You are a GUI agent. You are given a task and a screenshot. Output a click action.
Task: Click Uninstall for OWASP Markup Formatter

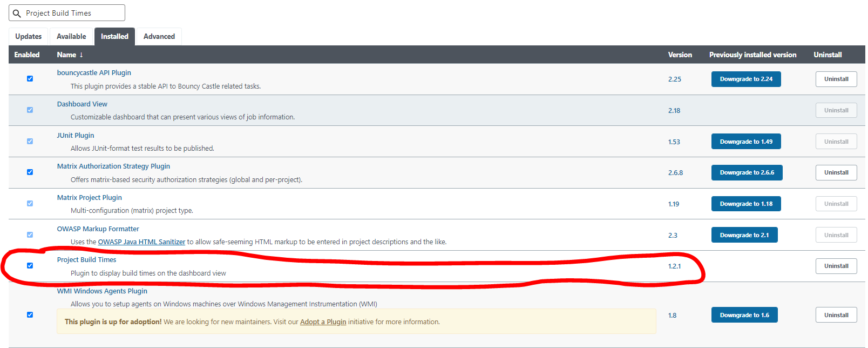836,235
